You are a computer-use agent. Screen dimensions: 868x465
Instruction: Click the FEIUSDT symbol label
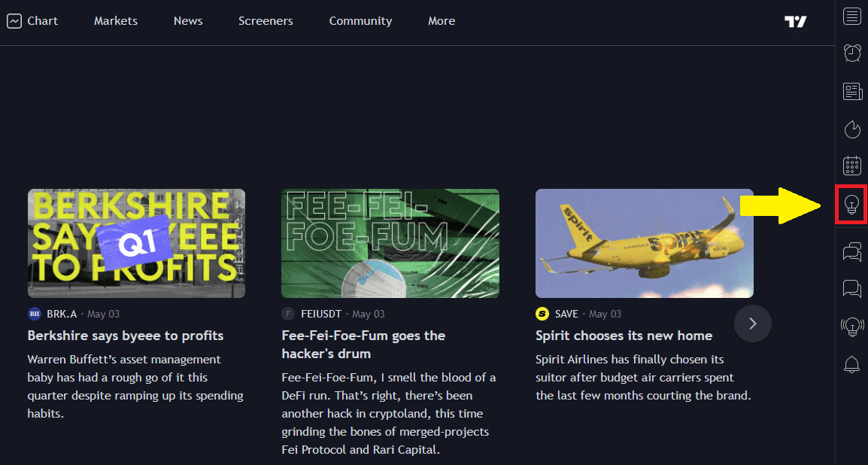321,314
